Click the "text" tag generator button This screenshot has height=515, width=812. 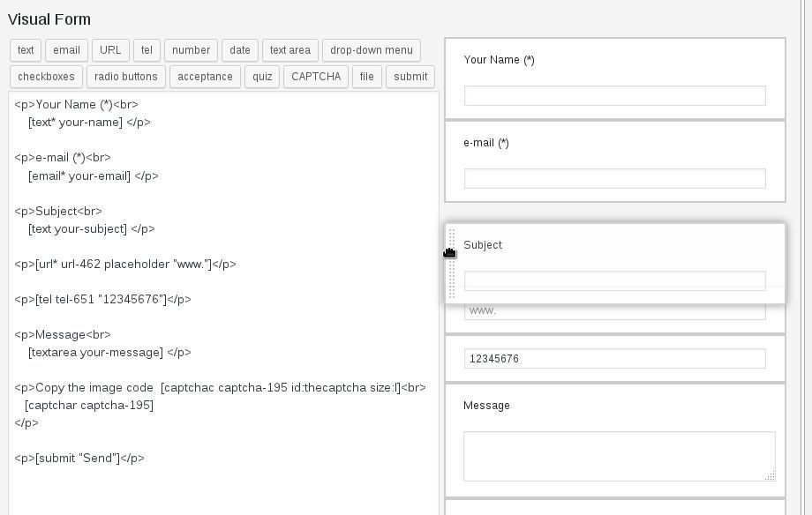(x=26, y=50)
